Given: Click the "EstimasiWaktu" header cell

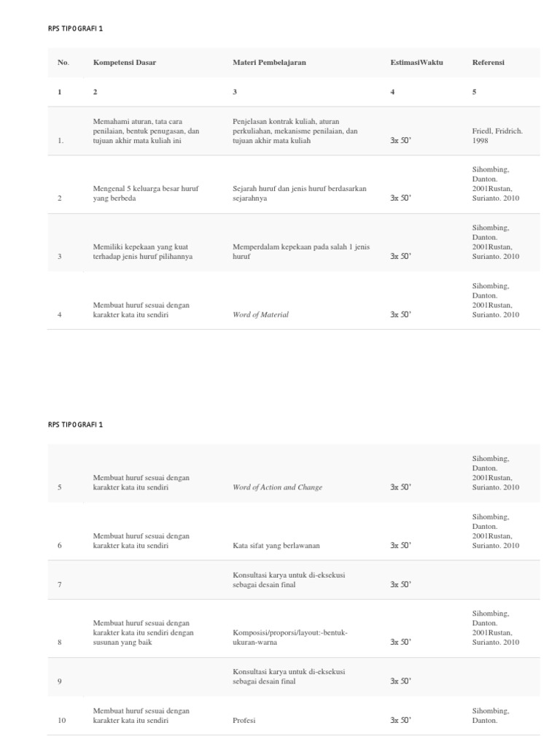Looking at the screenshot, I should pos(416,63).
